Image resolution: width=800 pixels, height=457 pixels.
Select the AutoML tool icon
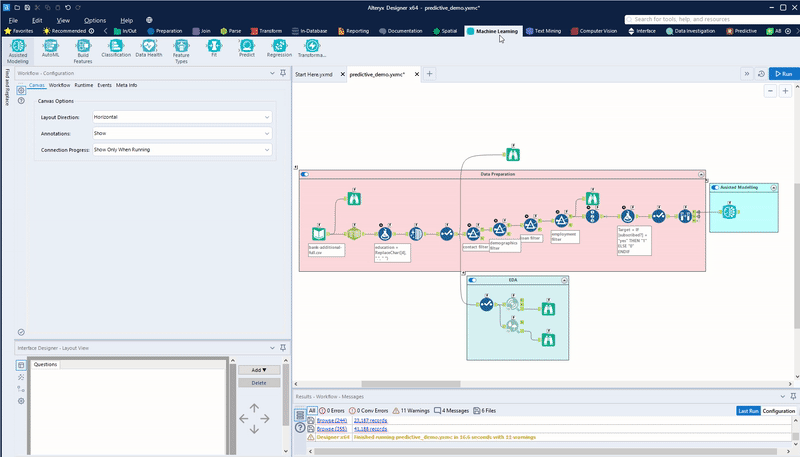[51, 46]
